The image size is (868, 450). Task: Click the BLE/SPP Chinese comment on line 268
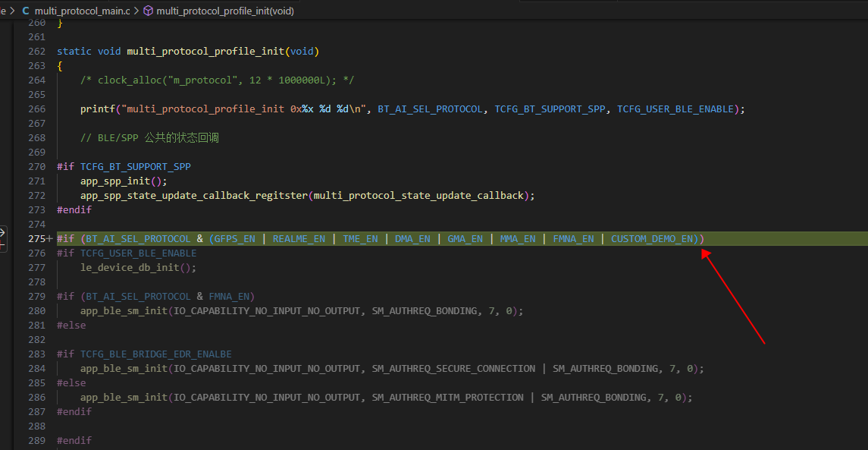coord(149,138)
